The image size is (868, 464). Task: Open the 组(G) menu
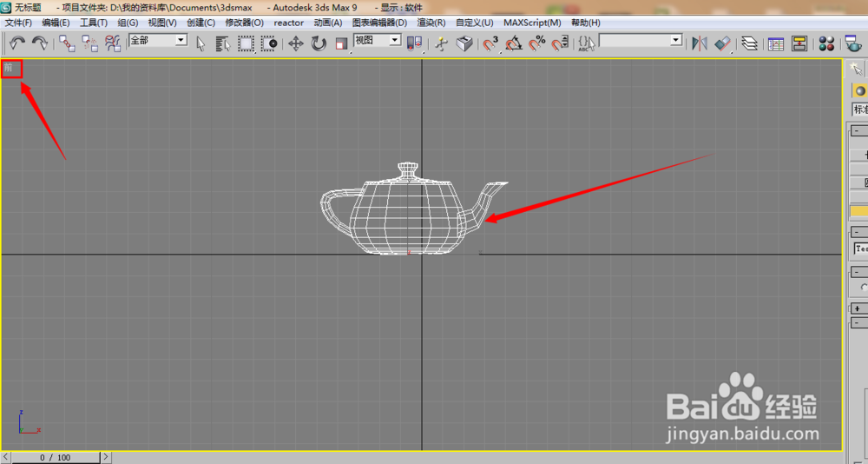(128, 23)
